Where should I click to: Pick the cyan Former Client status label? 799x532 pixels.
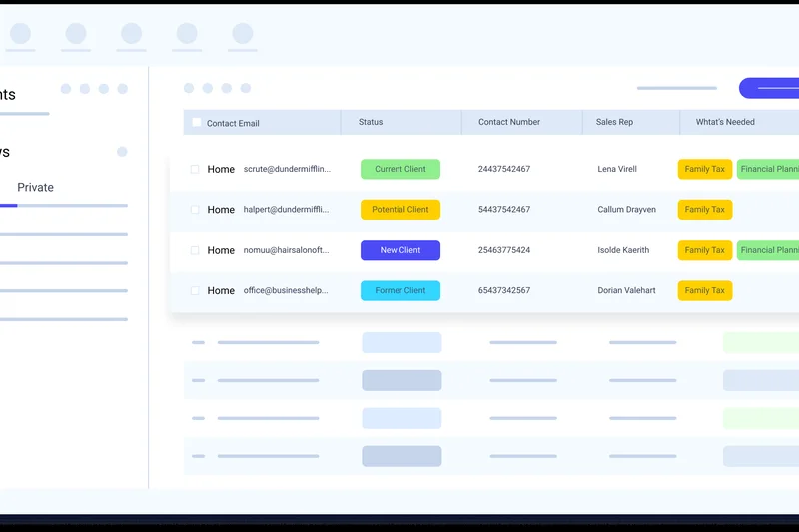pyautogui.click(x=400, y=291)
